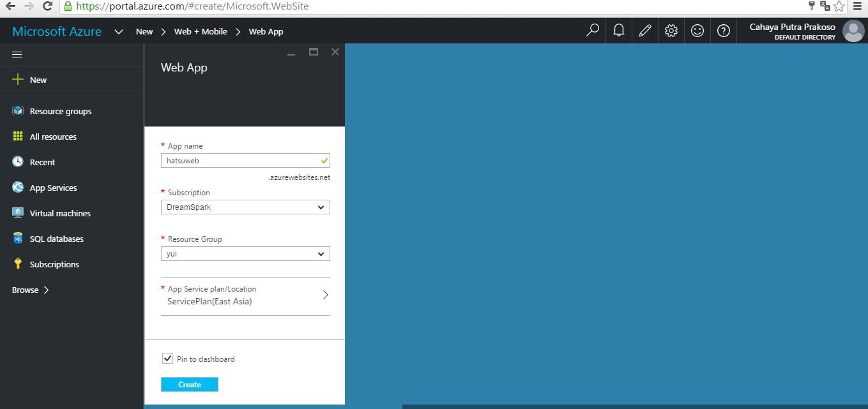Click the Web App blade title
The height and width of the screenshot is (409, 868).
pos(184,67)
